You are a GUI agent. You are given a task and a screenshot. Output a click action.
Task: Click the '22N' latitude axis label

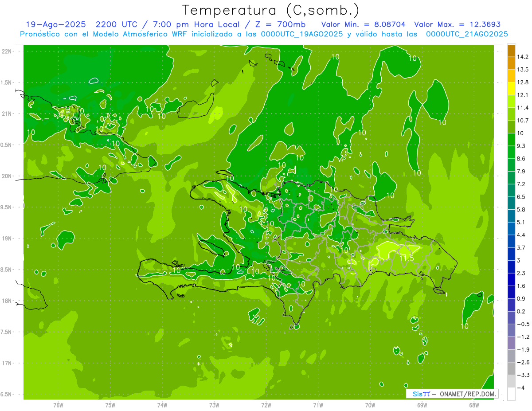[7, 51]
